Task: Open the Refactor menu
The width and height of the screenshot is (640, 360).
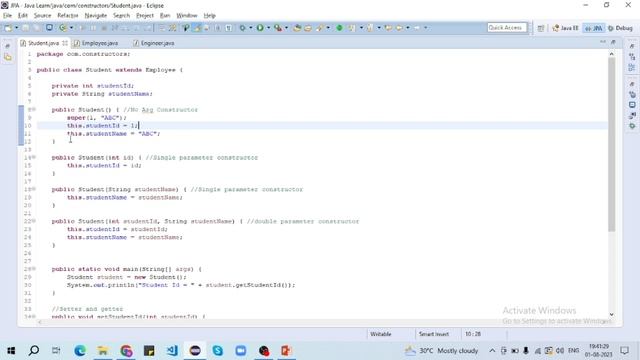Action: [68, 16]
